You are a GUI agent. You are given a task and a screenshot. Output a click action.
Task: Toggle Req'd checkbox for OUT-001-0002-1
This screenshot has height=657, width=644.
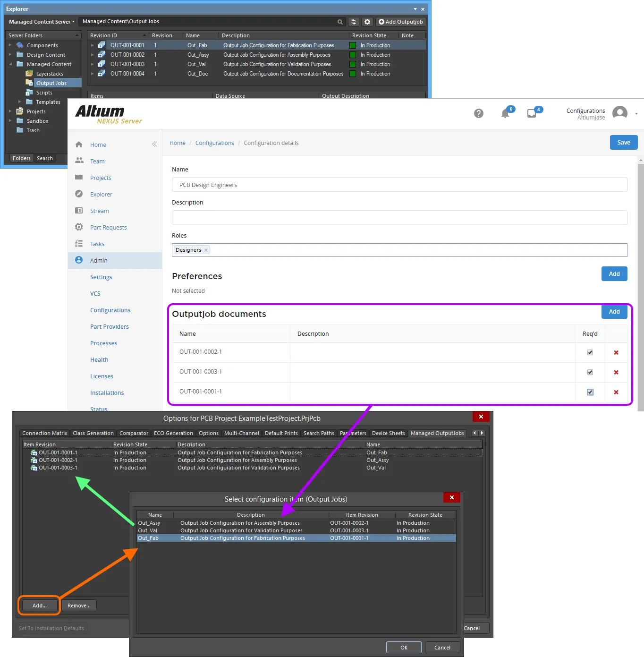[590, 352]
